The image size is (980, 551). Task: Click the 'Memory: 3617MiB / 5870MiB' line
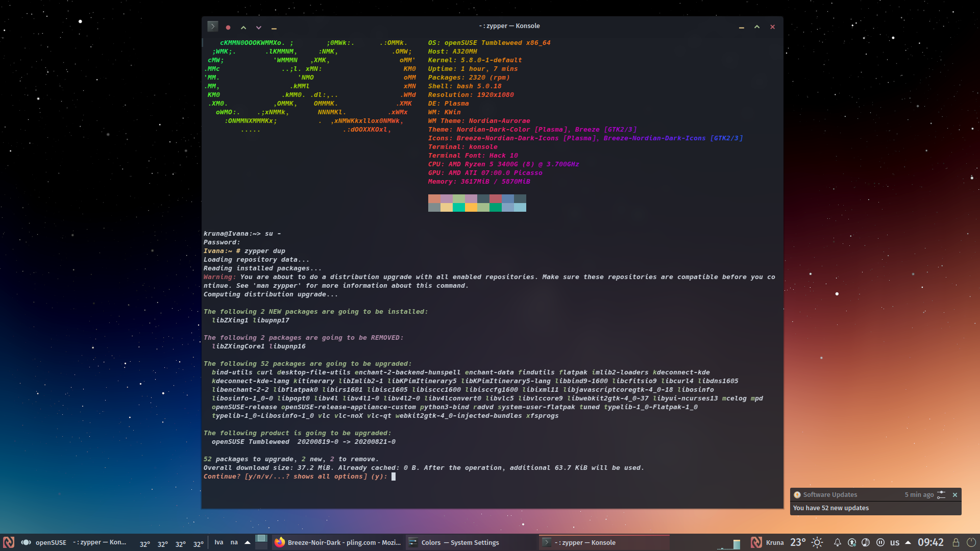click(479, 182)
